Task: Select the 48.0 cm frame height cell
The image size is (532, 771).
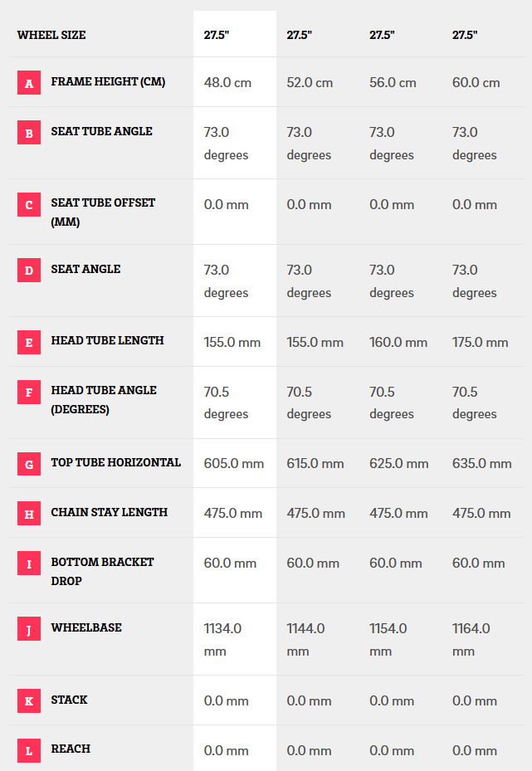Action: coord(227,83)
